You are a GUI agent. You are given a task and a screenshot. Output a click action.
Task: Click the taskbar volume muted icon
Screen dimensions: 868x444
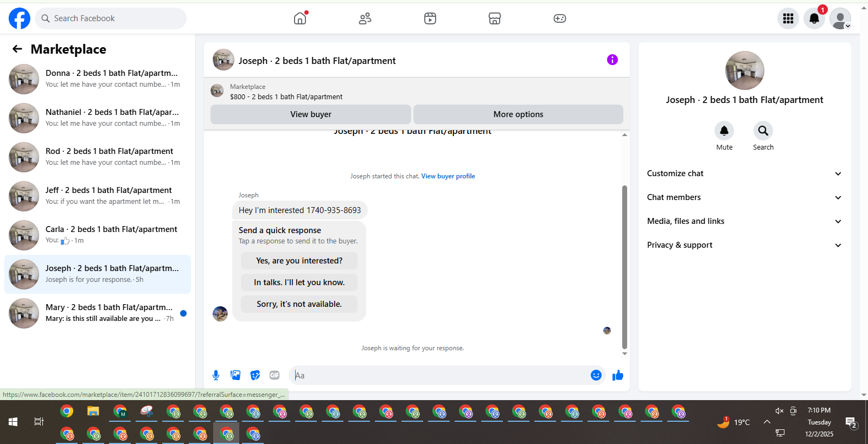(x=779, y=411)
